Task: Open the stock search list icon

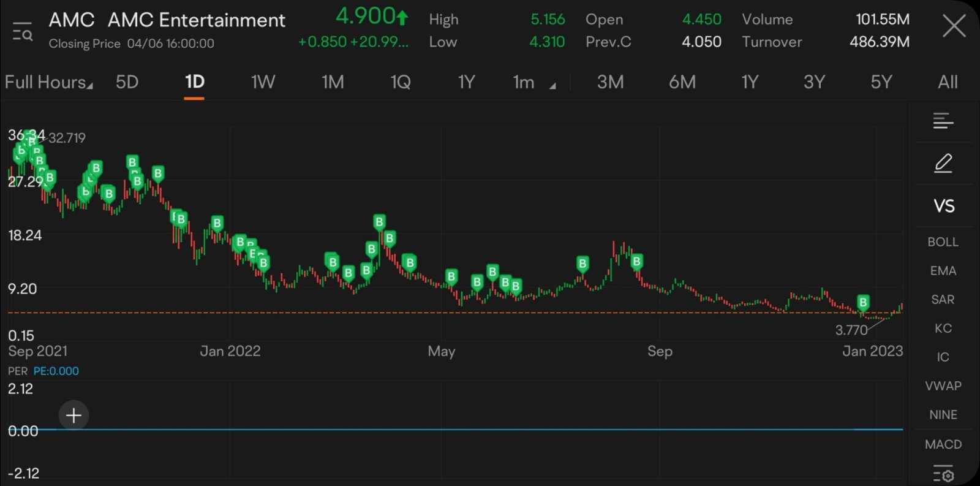Action: (x=23, y=31)
